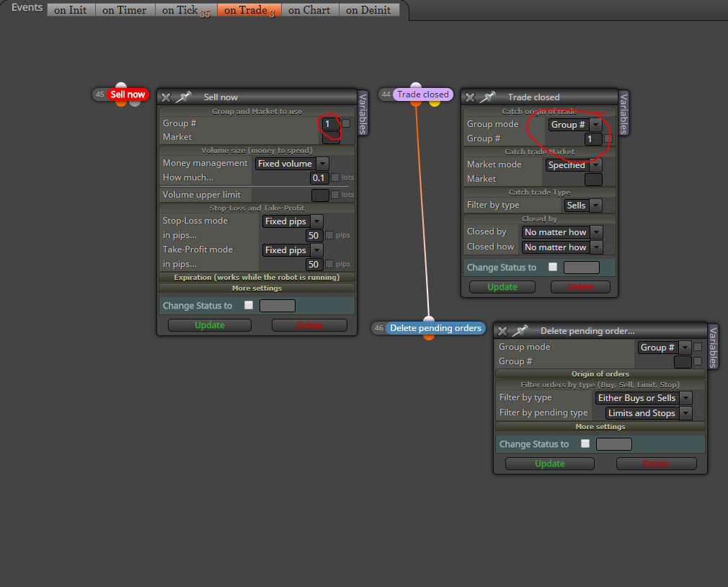Toggle lots checkbox beside How much field
Screen dimensions: 728x587
335,177
